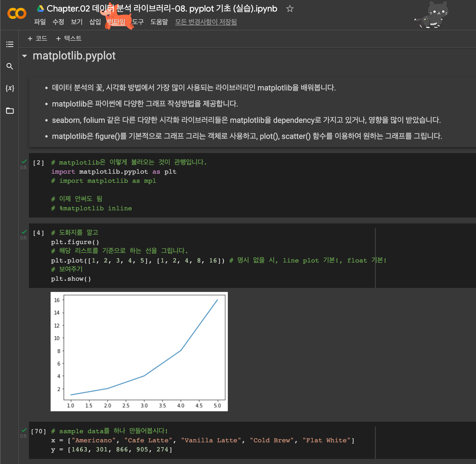Open the 삽입 menu
This screenshot has height=464, width=476.
pyautogui.click(x=95, y=22)
